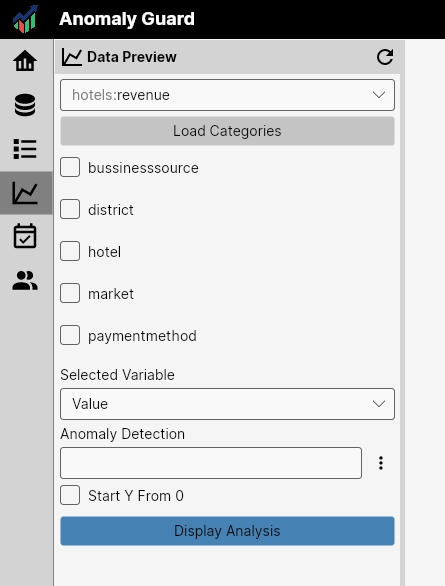The width and height of the screenshot is (445, 586).
Task: Click the Anomaly Guard title text
Action: click(127, 19)
